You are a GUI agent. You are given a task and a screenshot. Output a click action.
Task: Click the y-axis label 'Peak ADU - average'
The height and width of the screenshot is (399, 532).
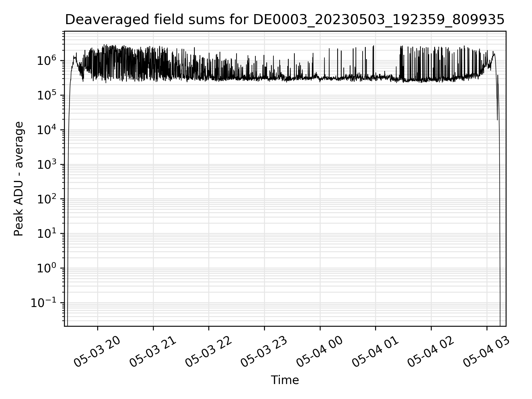tap(19, 179)
